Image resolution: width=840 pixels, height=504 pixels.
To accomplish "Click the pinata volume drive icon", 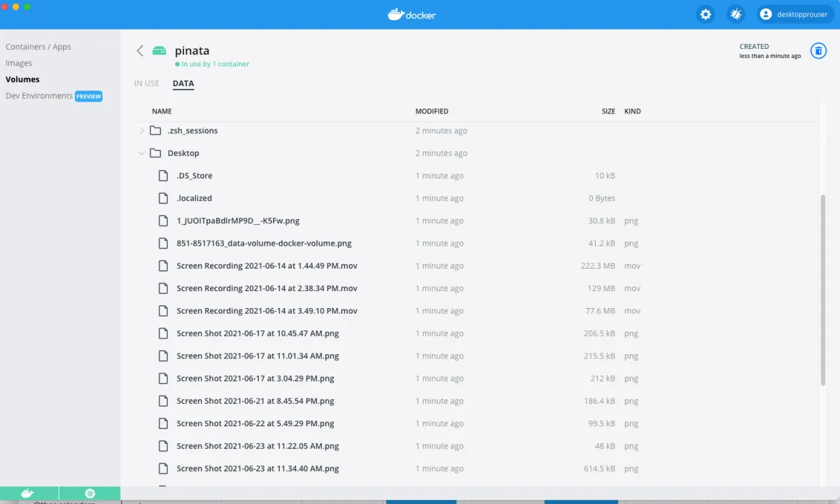I will [160, 50].
